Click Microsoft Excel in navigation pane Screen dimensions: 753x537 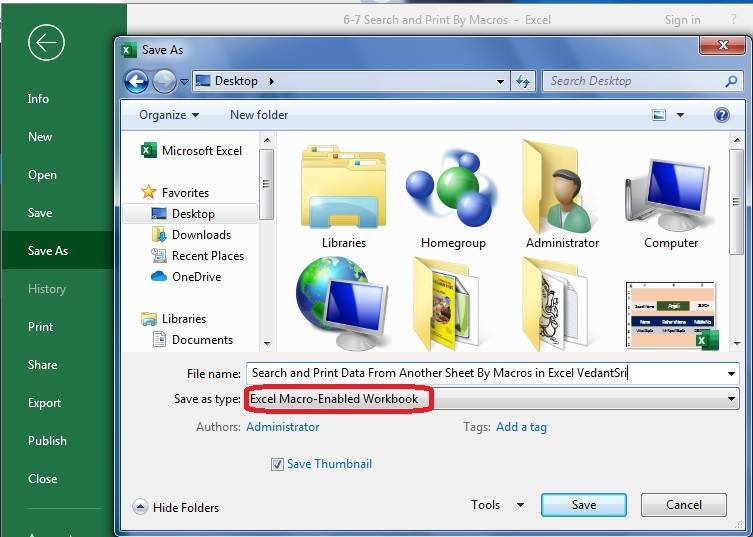[x=192, y=151]
